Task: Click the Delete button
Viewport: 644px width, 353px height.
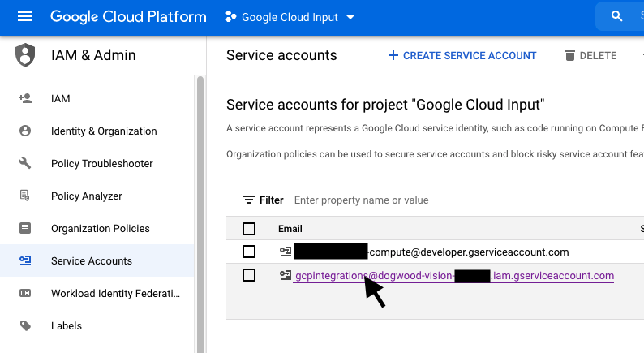Action: coord(590,55)
